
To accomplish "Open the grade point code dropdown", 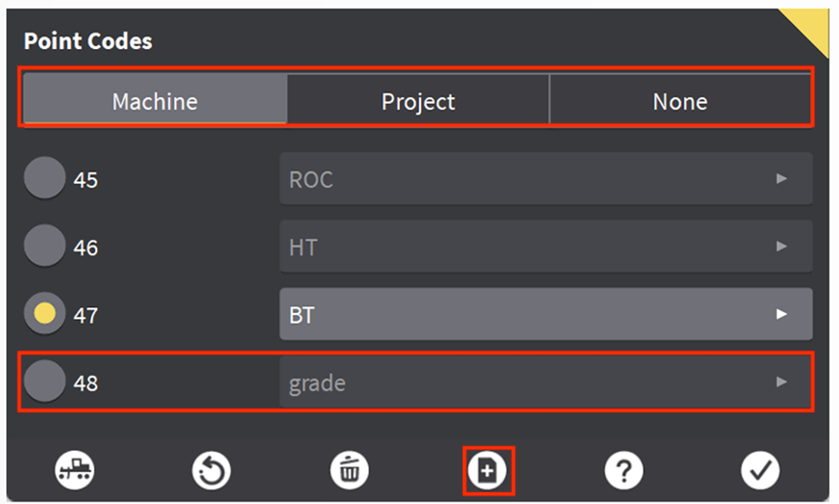I will [x=546, y=382].
